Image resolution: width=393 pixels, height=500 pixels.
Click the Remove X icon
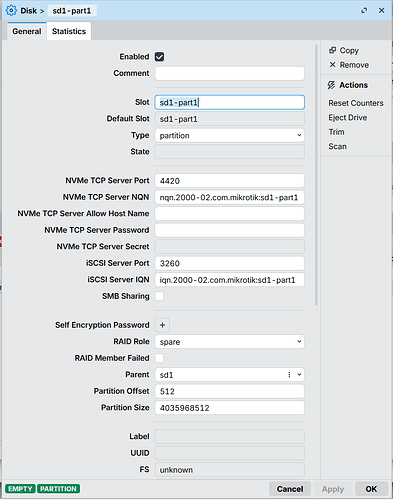coord(332,65)
